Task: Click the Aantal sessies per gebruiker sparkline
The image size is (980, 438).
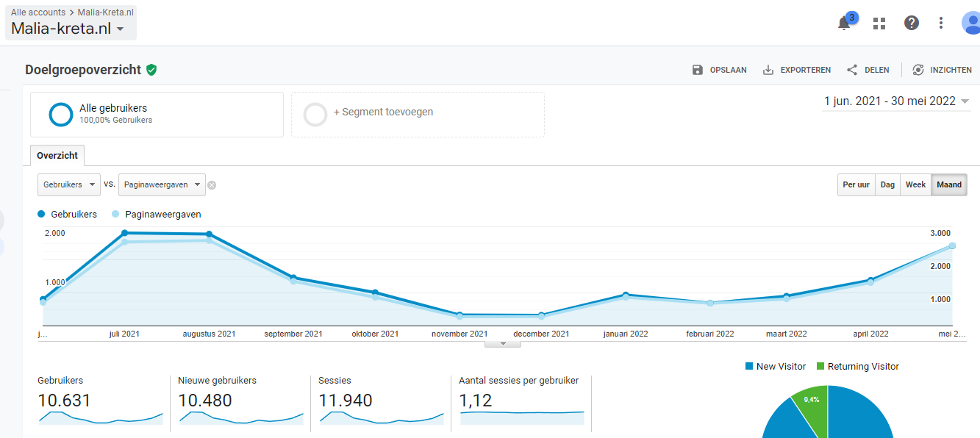Action: pos(522,417)
